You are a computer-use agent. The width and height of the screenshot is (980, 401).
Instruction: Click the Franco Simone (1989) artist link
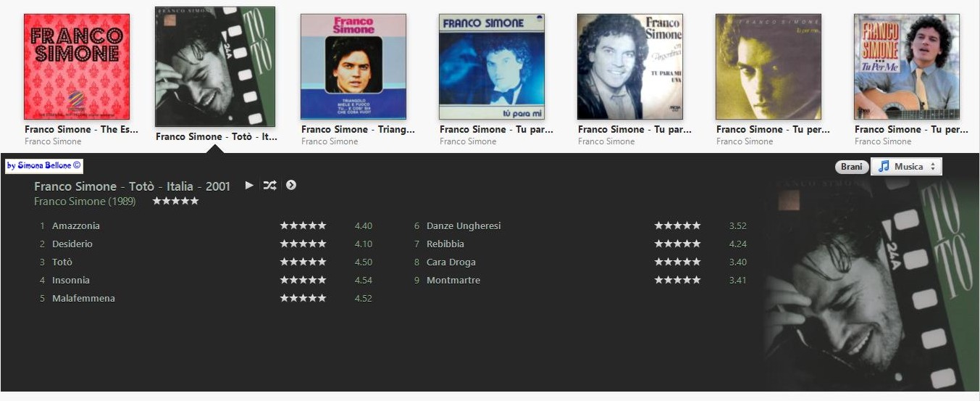pos(85,201)
